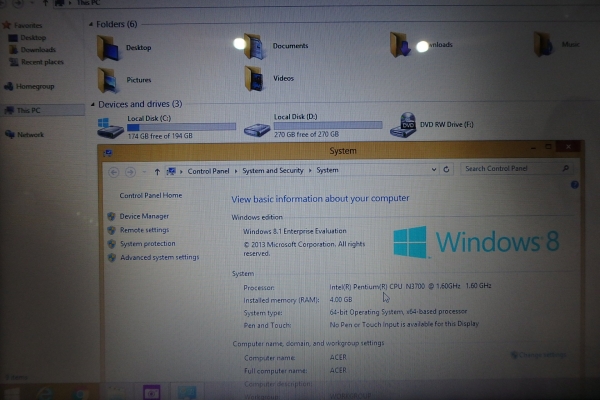
Task: Click Change settings for computer name
Action: pos(542,355)
